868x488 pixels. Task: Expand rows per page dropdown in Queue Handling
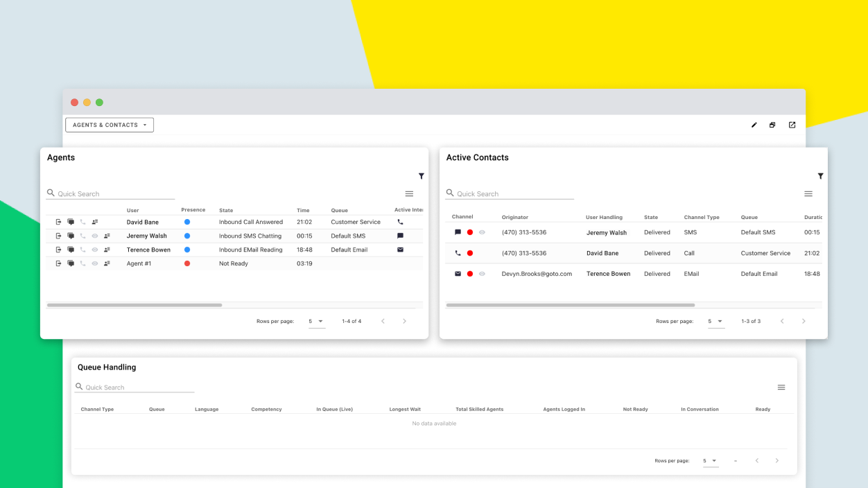tap(710, 461)
